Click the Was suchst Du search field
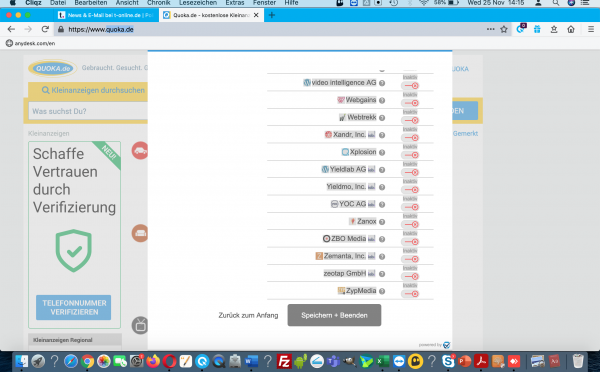The image size is (600, 372). point(88,111)
